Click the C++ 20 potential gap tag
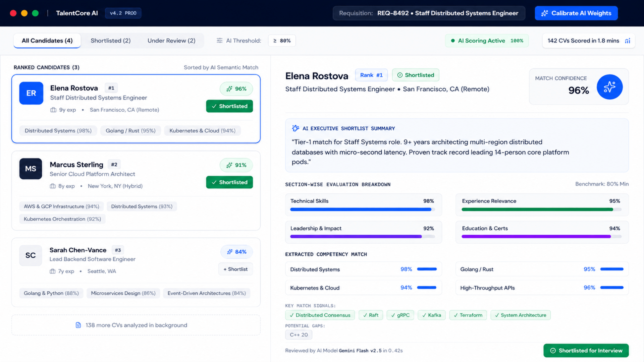The width and height of the screenshot is (644, 362). [299, 335]
